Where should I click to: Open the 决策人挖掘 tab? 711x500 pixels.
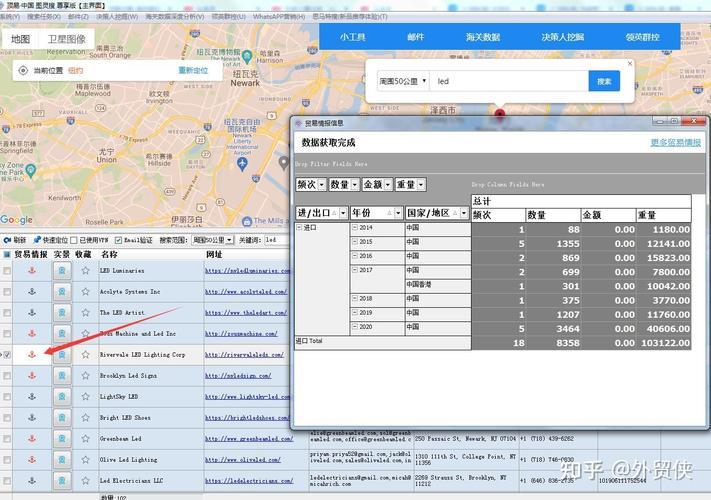(562, 37)
